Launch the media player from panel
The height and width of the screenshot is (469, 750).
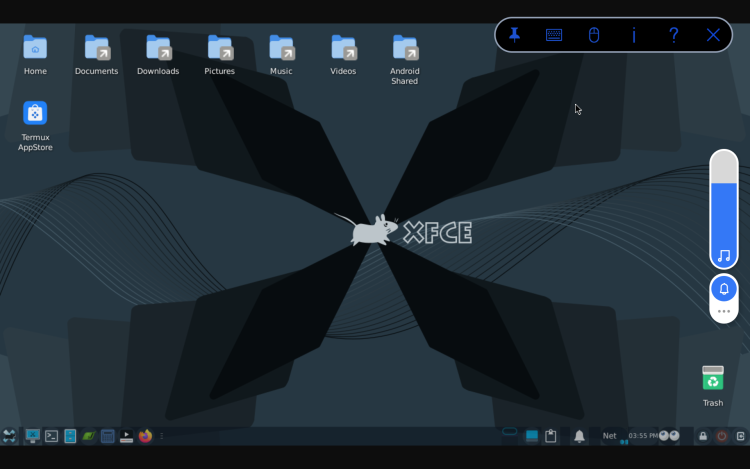click(126, 436)
